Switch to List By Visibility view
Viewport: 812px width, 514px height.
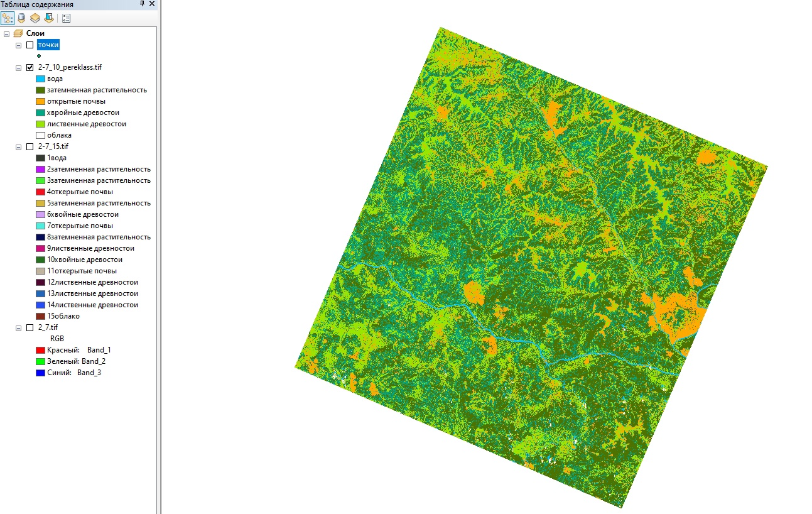(35, 18)
